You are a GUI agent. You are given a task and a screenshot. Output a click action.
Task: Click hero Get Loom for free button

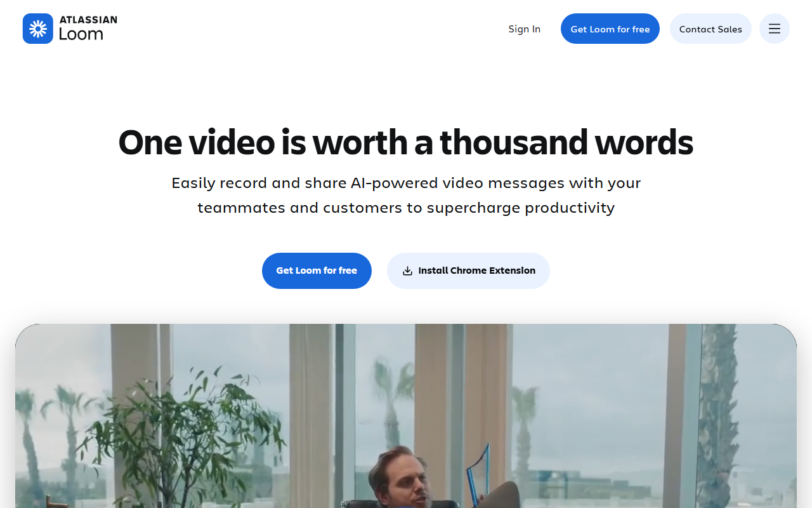[317, 271]
